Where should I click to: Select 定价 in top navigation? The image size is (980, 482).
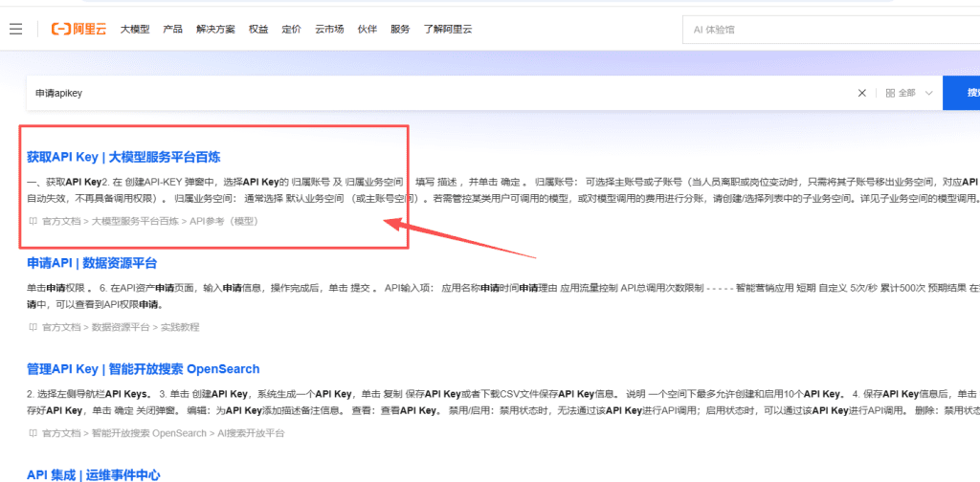291,29
